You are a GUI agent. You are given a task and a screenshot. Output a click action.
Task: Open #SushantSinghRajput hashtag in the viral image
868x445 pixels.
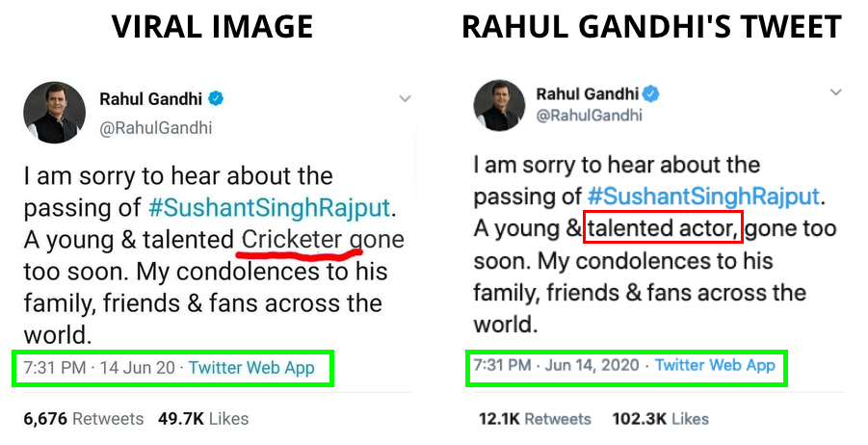270,208
